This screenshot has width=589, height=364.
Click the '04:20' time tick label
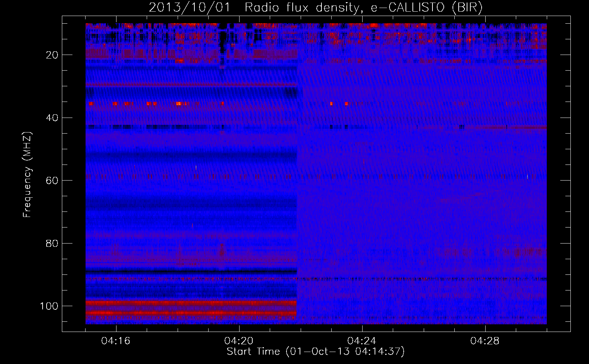coord(239,341)
